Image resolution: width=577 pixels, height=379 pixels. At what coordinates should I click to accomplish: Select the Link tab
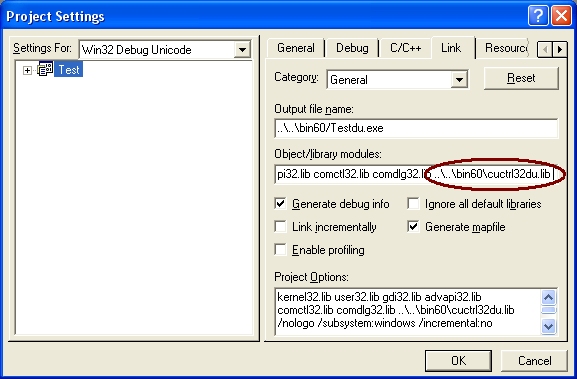(451, 47)
